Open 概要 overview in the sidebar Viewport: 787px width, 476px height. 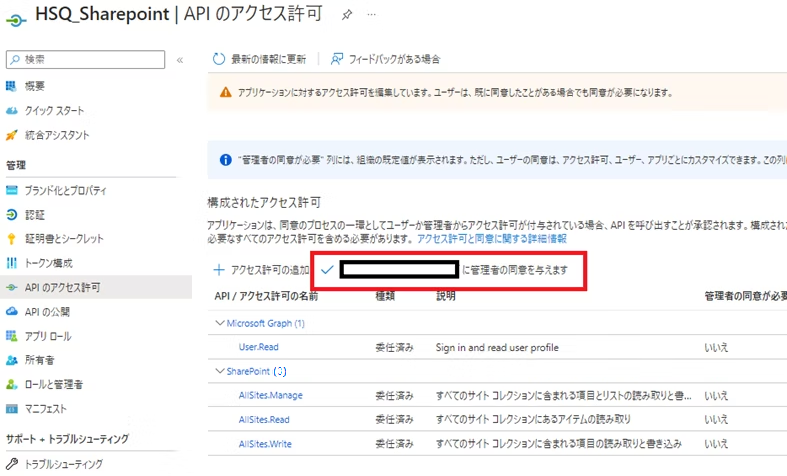(34, 86)
